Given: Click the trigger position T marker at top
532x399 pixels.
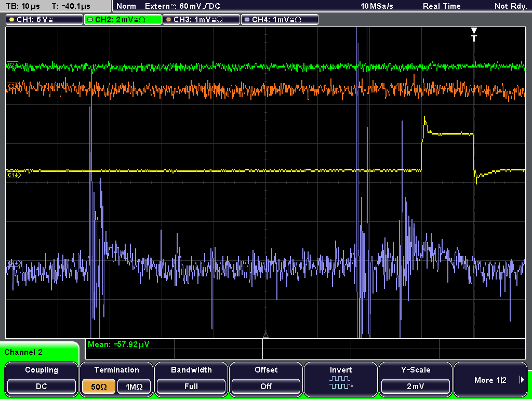Looking at the screenshot, I should coord(474,34).
